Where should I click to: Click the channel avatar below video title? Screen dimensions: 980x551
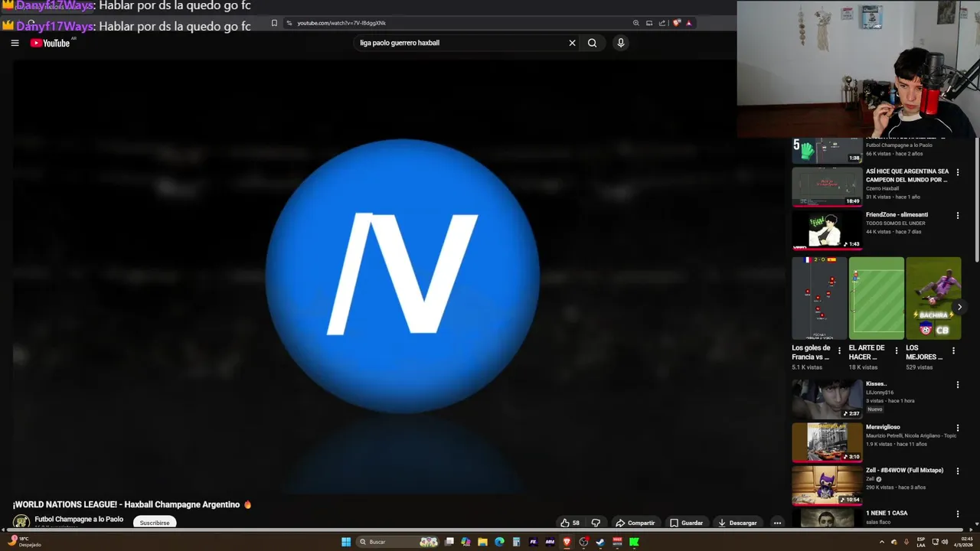click(21, 522)
